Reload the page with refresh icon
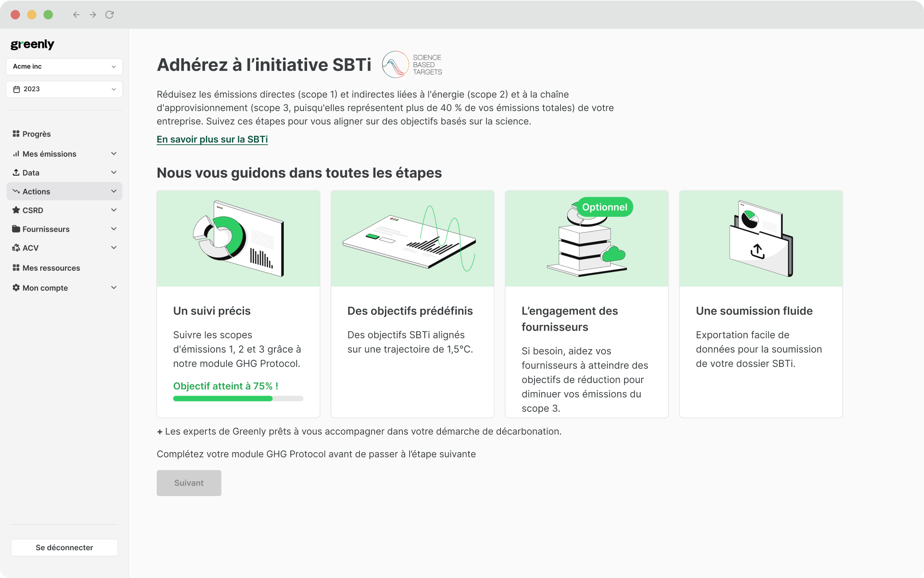The height and width of the screenshot is (578, 924). [x=109, y=15]
